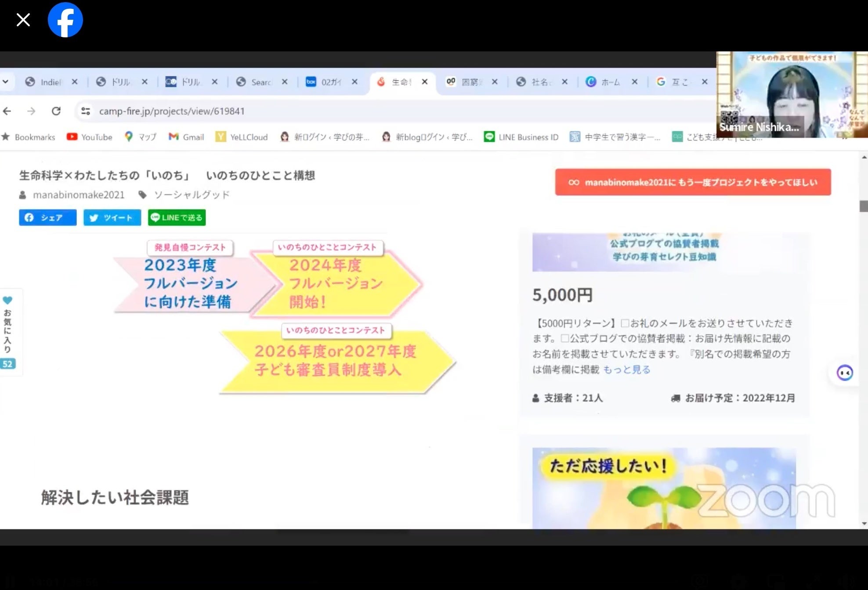Click the page vertical scrollbar thumb

coord(864,206)
